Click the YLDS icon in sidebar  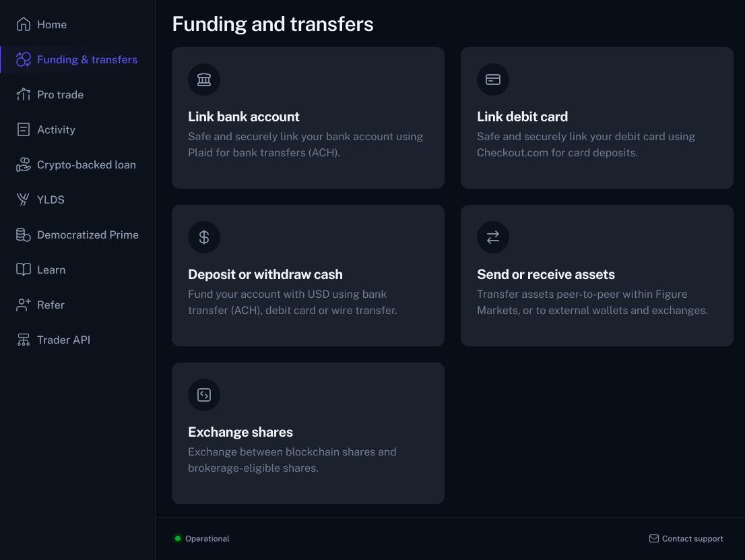pyautogui.click(x=23, y=199)
